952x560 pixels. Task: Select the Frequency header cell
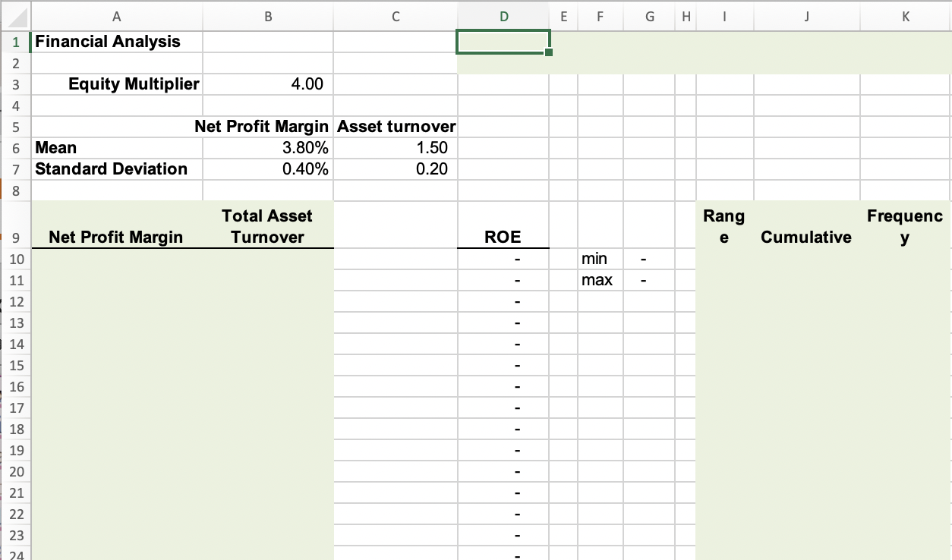point(905,225)
